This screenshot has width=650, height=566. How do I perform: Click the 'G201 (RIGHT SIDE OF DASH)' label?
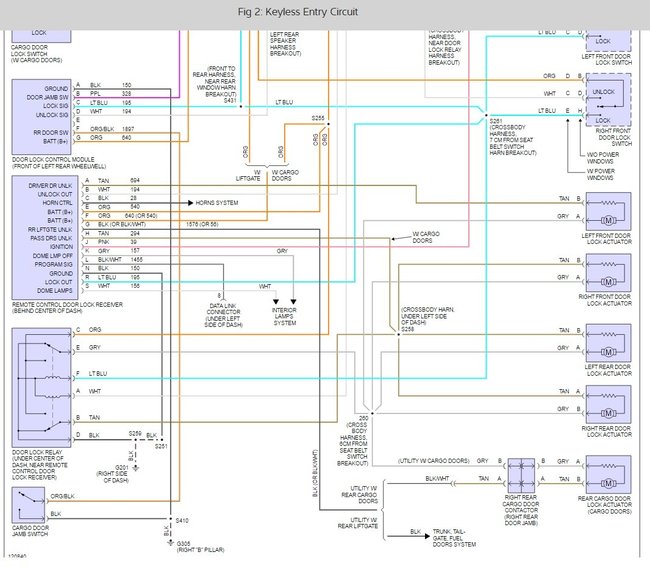(x=113, y=474)
